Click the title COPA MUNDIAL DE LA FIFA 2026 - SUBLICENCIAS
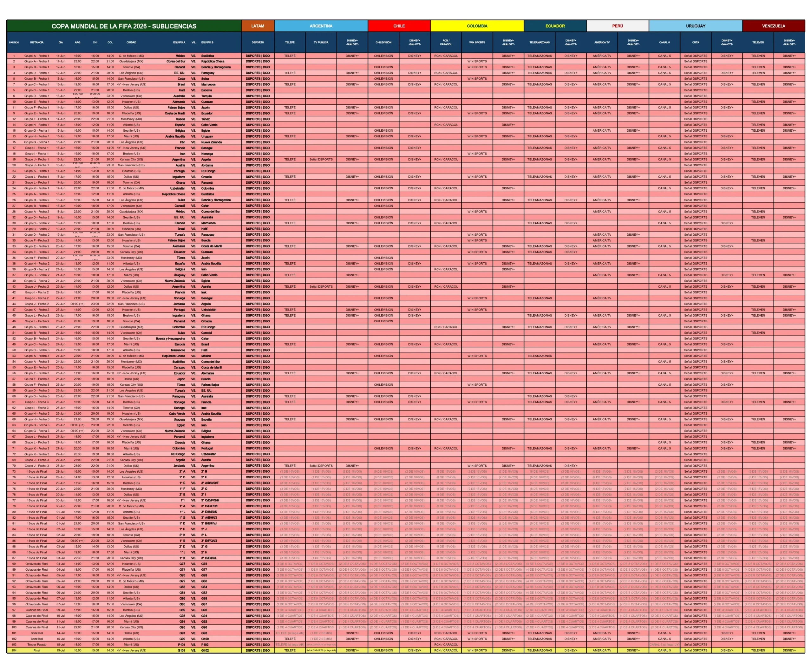Viewport: 812px width, 669px height. [x=124, y=26]
